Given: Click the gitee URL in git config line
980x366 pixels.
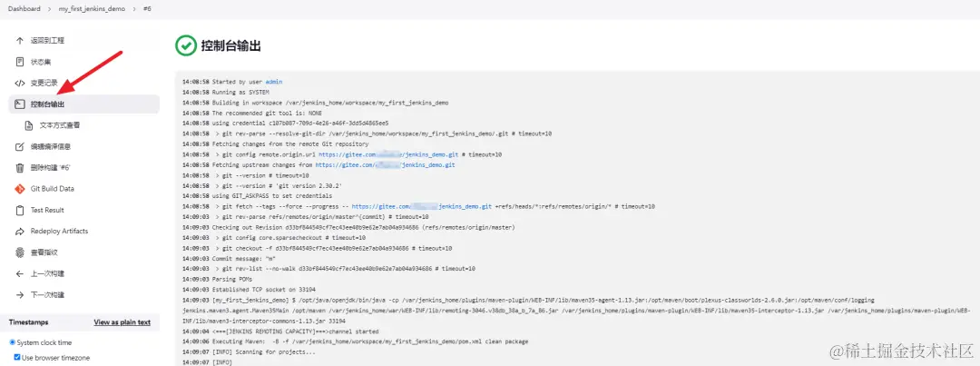Looking at the screenshot, I should click(388, 154).
